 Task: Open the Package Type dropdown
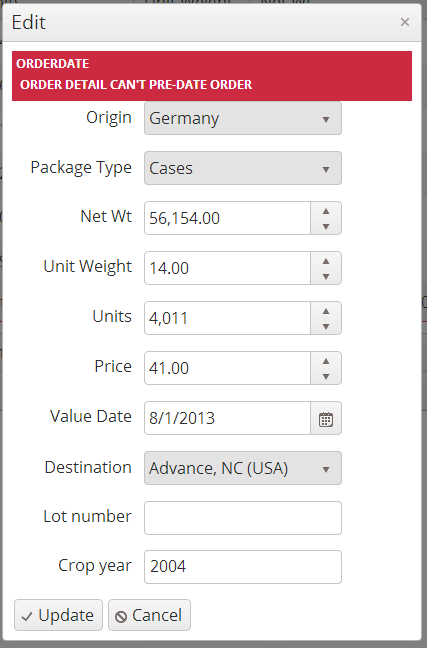click(243, 168)
